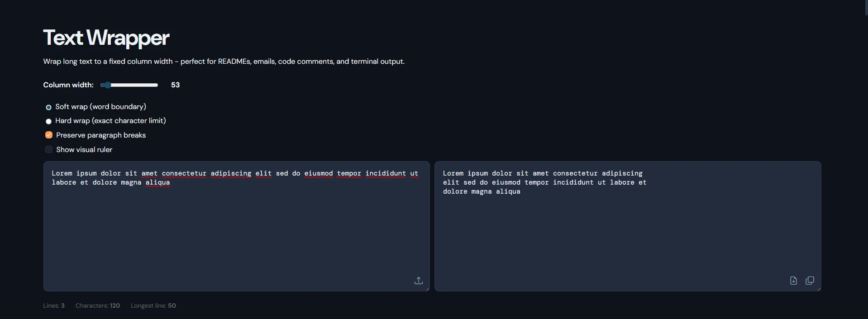
Task: Click the page scrollbar thumb
Action: click(866, 8)
